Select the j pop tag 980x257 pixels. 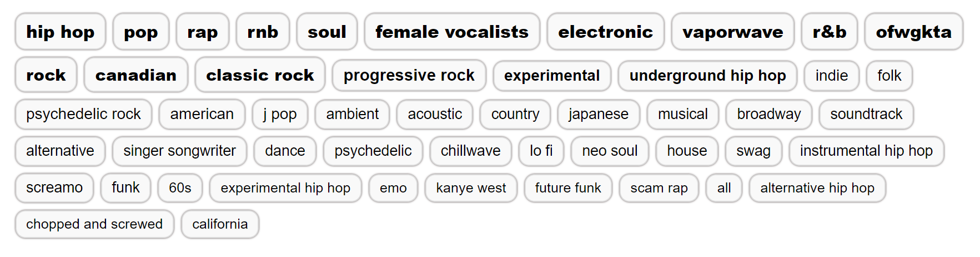[x=280, y=114]
